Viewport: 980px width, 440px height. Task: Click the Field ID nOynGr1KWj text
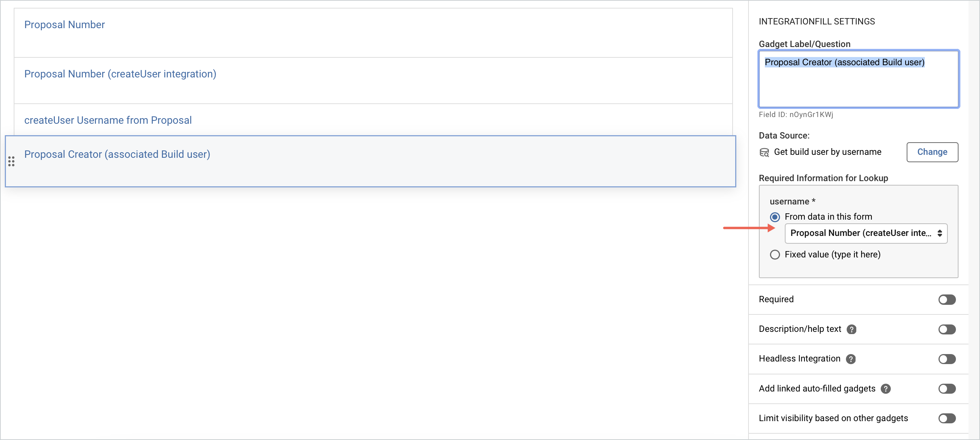point(796,114)
